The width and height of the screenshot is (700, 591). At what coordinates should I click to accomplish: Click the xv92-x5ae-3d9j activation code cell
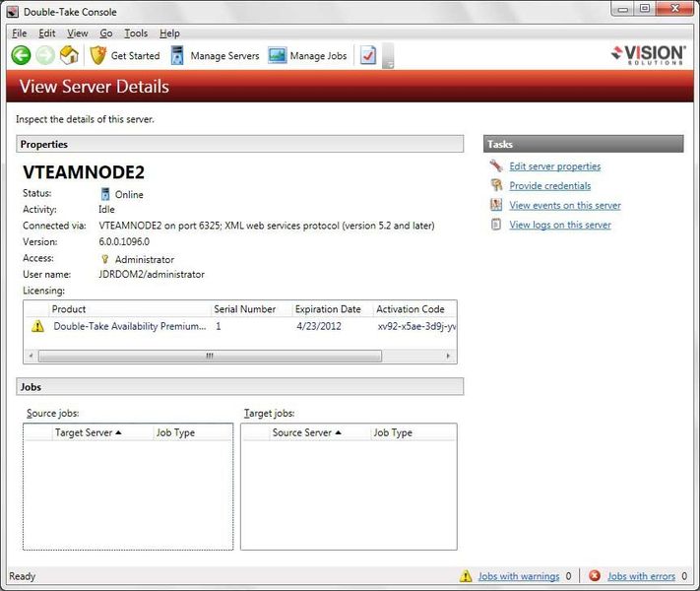(x=416, y=326)
